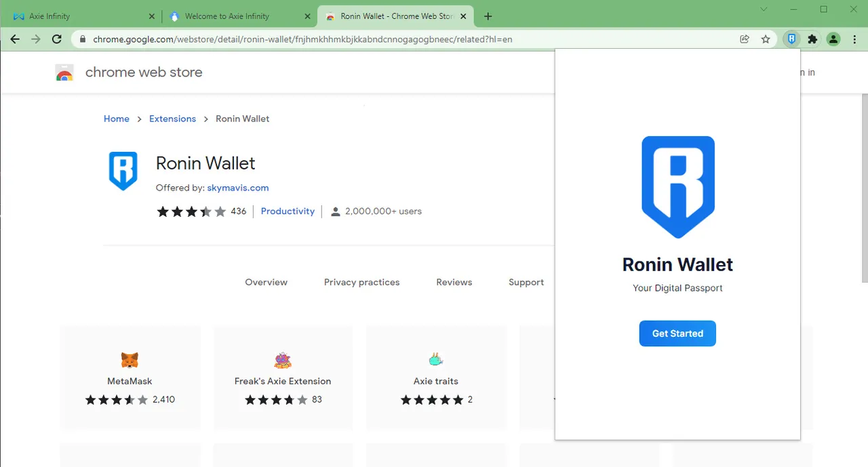Close the Axie Infinity tab
The image size is (868, 467).
coord(151,16)
